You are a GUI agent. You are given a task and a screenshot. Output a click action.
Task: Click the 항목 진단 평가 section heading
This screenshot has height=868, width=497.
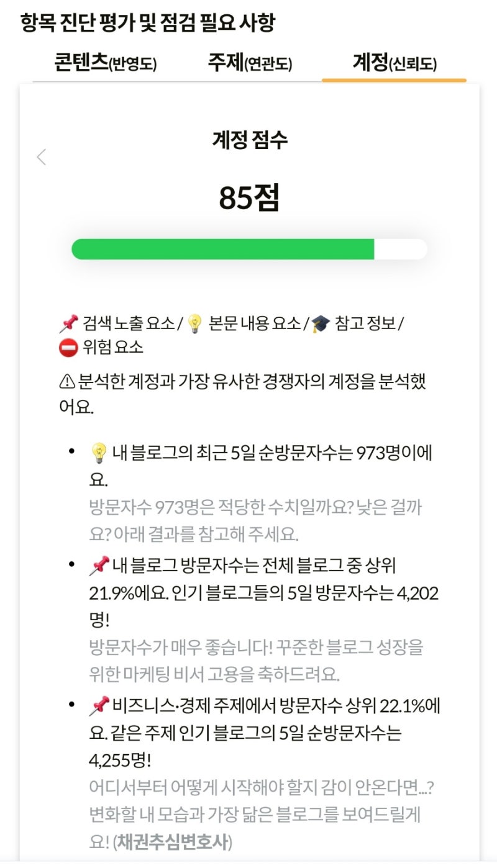coord(148,23)
